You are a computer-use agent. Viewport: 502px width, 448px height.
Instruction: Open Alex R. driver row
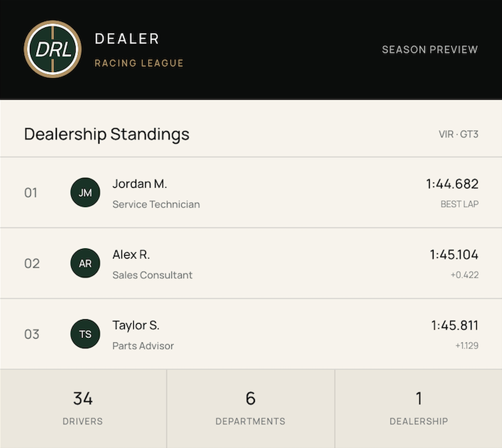pos(251,263)
